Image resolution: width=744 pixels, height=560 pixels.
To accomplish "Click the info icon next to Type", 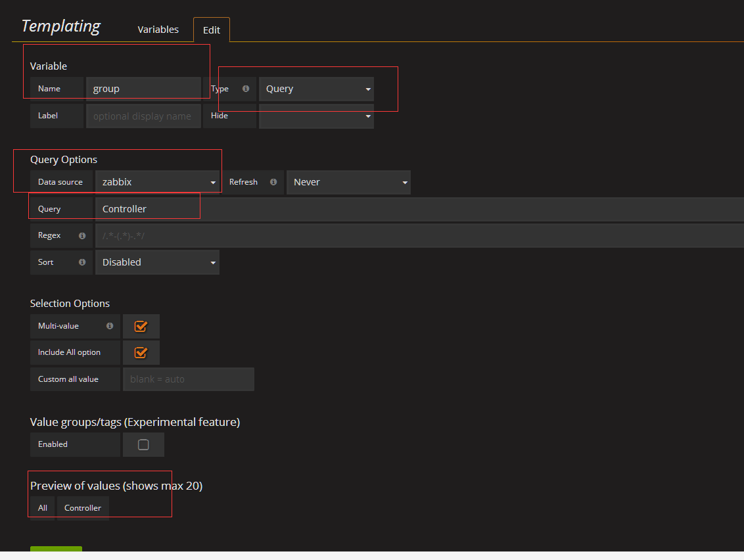I will [246, 89].
